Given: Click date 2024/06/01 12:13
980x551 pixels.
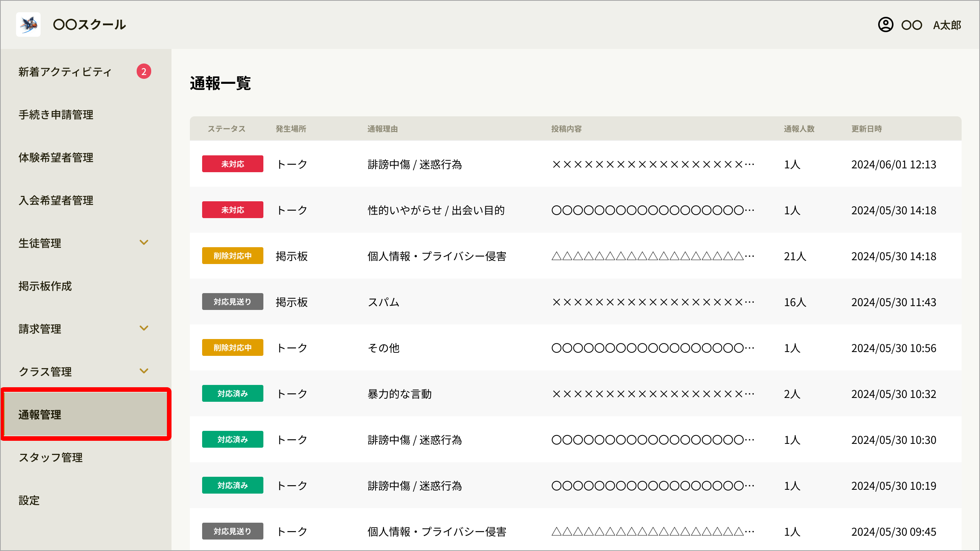Looking at the screenshot, I should 894,165.
